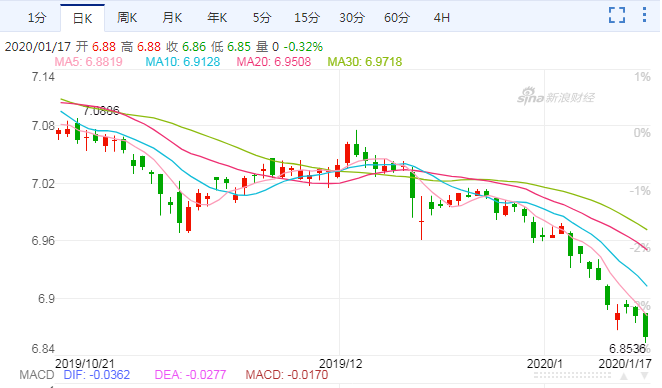Screen dimensions: 662x388
Task: Click the last green candlestick on 2020/1/17
Action: point(645,327)
